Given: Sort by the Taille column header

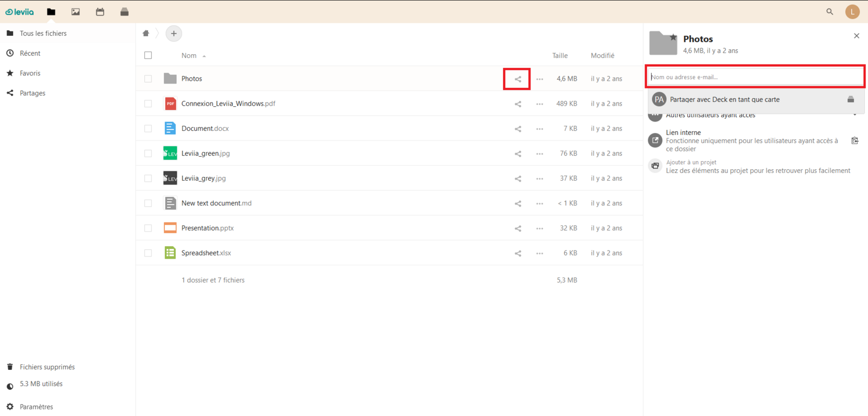Looking at the screenshot, I should click(x=560, y=55).
